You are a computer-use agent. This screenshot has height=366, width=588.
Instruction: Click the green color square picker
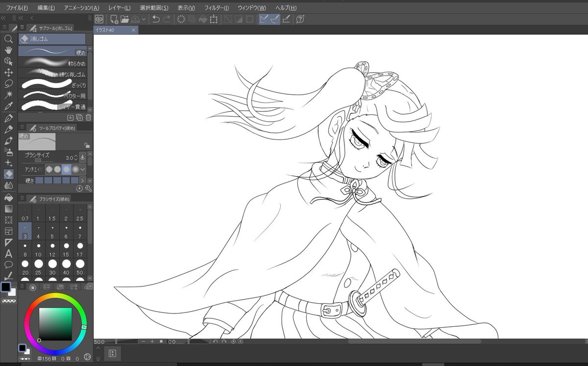coord(55,323)
